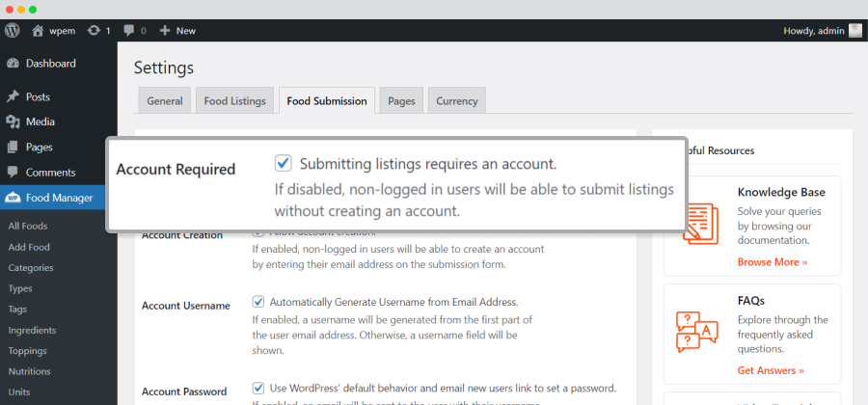This screenshot has height=405, width=868.
Task: Open Add Food submenu link
Action: pyautogui.click(x=29, y=247)
